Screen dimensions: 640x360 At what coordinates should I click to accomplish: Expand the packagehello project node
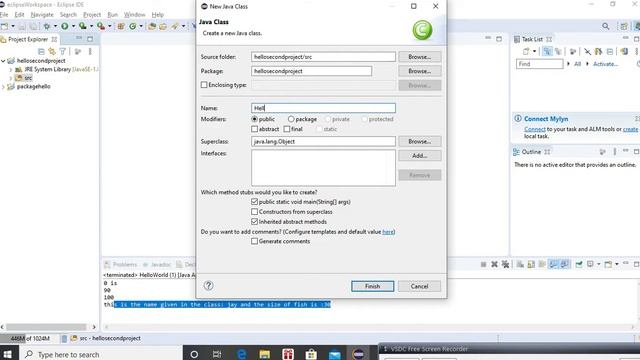(3, 87)
